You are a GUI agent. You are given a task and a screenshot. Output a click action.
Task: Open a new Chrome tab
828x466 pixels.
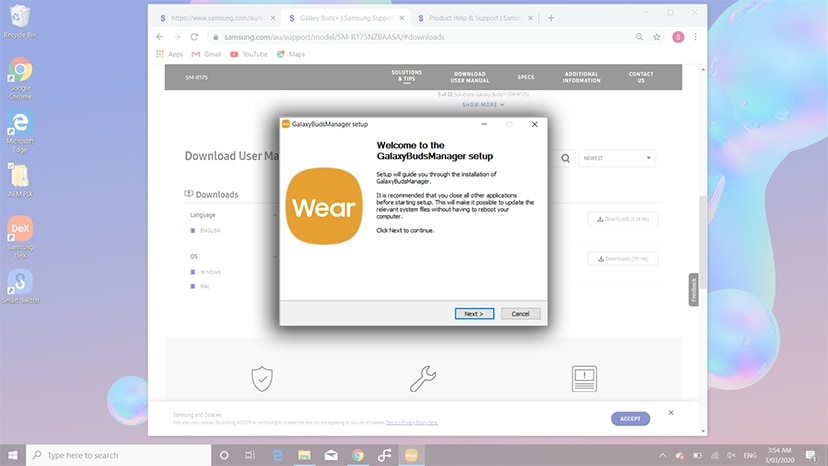(551, 18)
